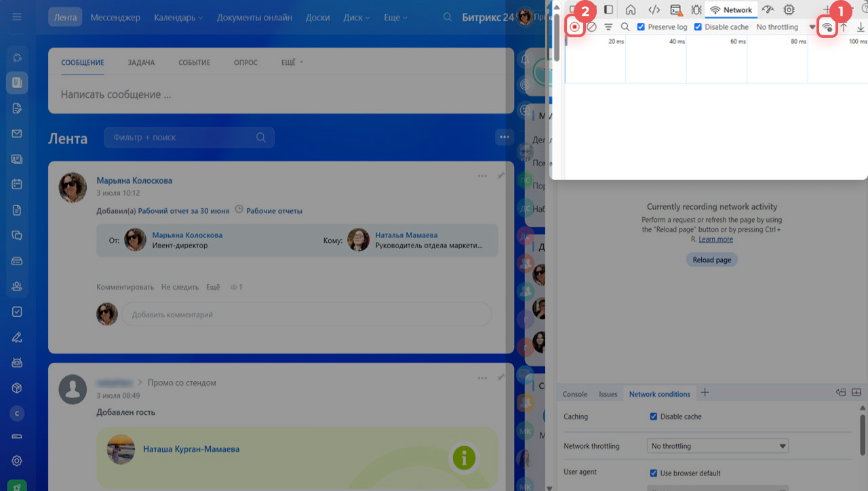Image resolution: width=868 pixels, height=491 pixels.
Task: Collapse the bottom drawer panel icon
Action: click(856, 392)
